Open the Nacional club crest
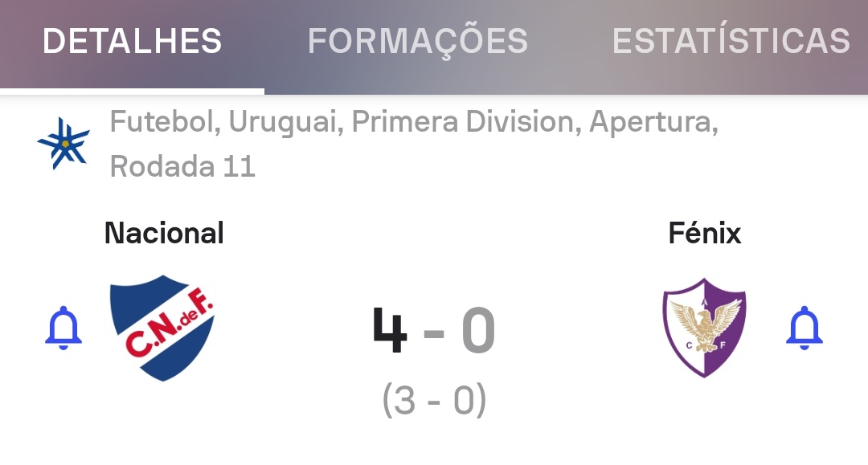The width and height of the screenshot is (868, 465). pos(163,328)
